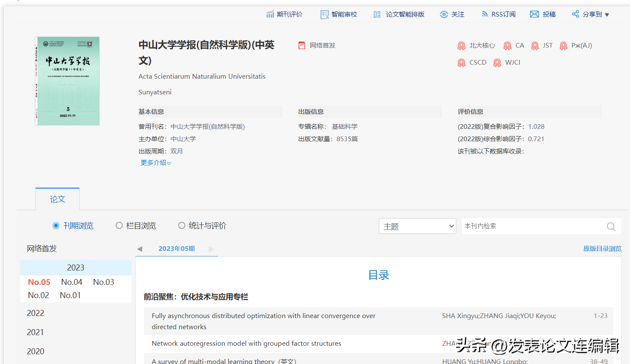630x364 pixels.
Task: Expand 更多介绍 journal details
Action: [156, 162]
